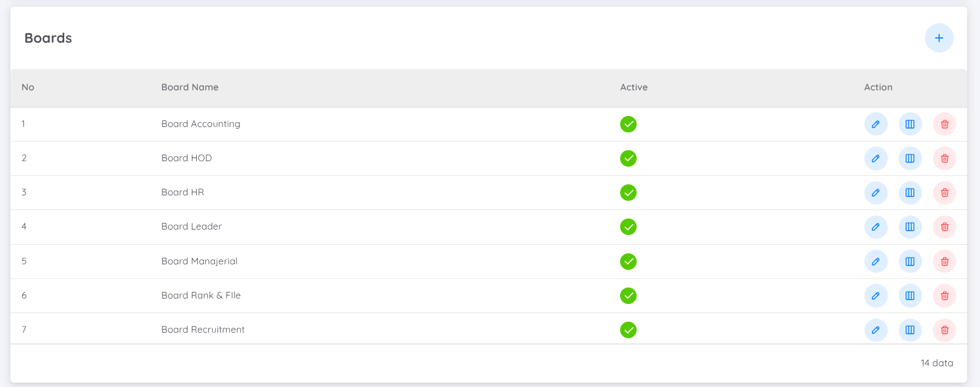Click the No column header
The width and height of the screenshot is (980, 387).
(x=28, y=87)
